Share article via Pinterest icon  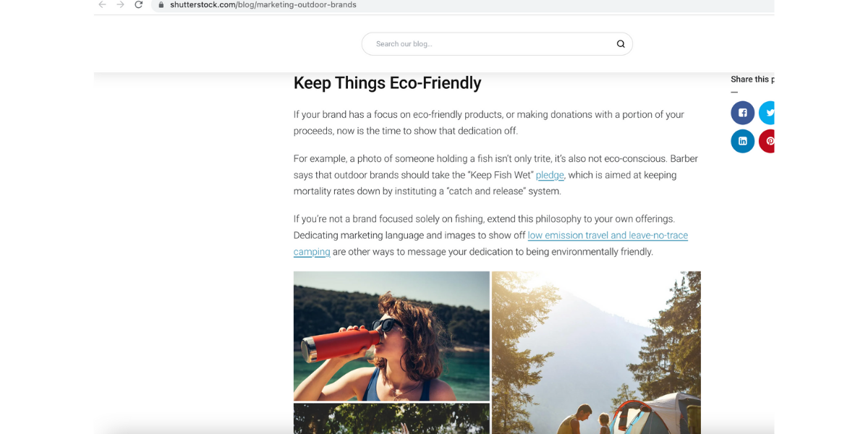point(767,141)
